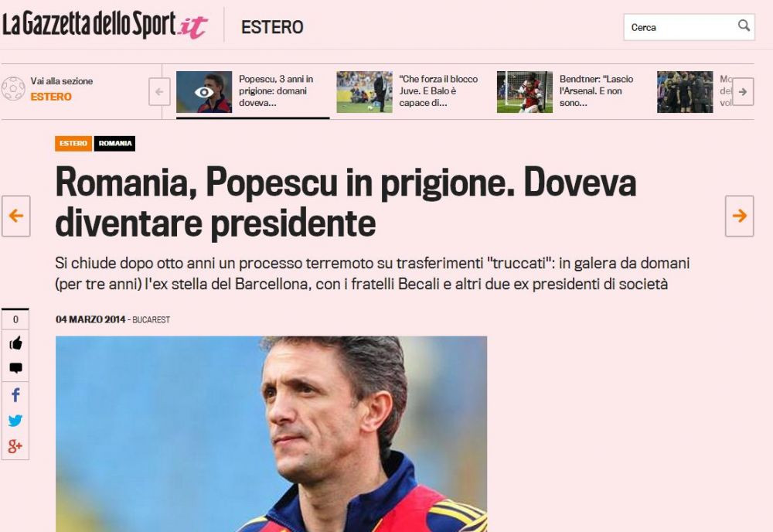This screenshot has width=773, height=532.
Task: Open Bendtner 'Lascio l'Arsenal' story
Action: click(596, 90)
